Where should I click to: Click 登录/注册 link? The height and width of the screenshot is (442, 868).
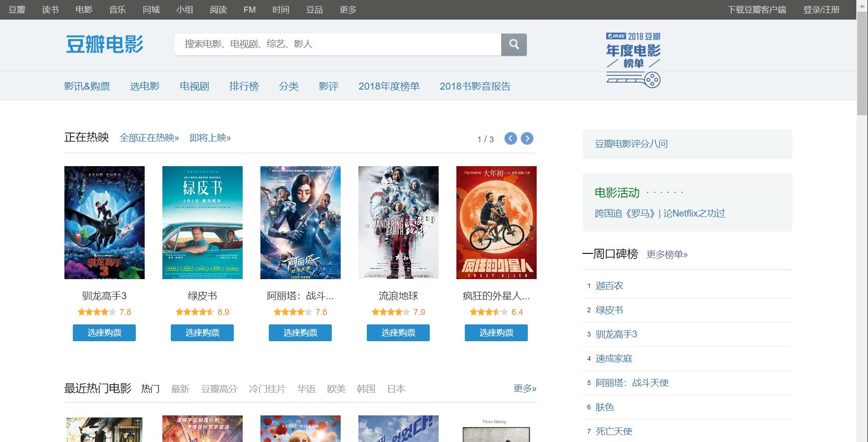[821, 10]
